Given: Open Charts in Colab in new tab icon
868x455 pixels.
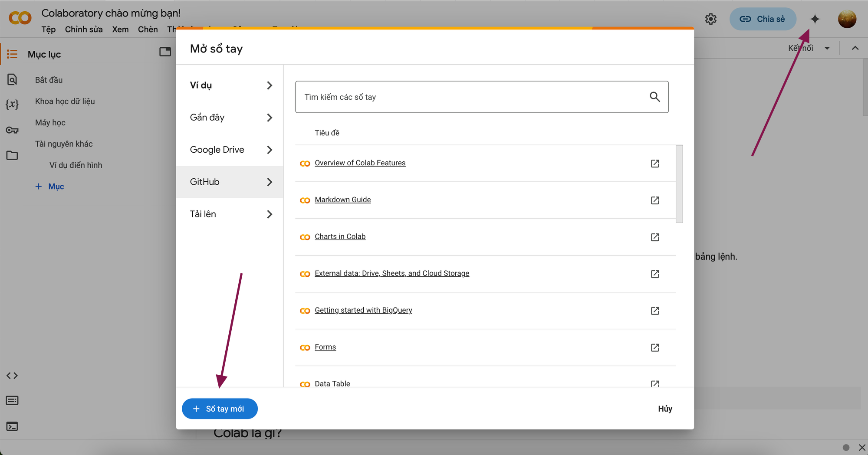Looking at the screenshot, I should (x=655, y=237).
